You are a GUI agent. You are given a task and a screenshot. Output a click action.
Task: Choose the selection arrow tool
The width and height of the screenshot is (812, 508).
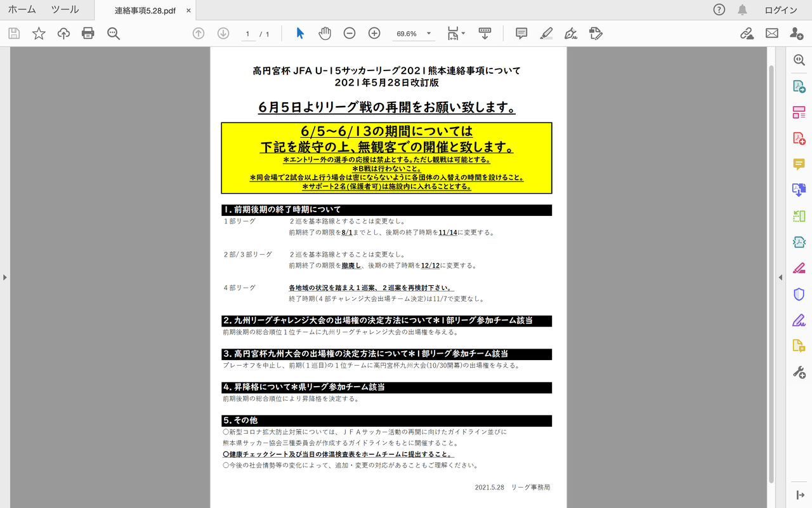click(x=300, y=34)
